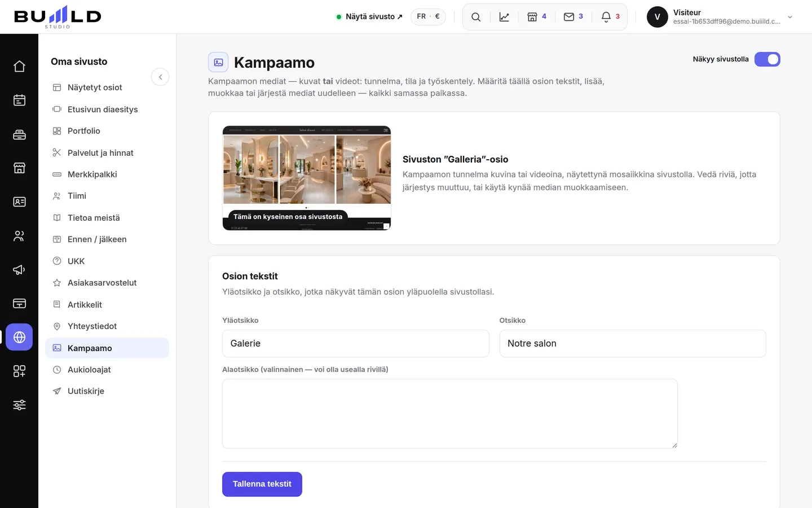The image size is (812, 508).
Task: Select Palvelut ja hinnat menu item
Action: click(107, 153)
